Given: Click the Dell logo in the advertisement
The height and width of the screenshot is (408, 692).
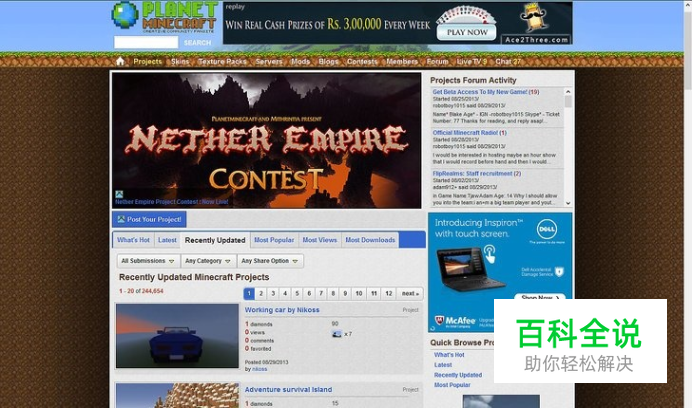Looking at the screenshot, I should (x=547, y=229).
